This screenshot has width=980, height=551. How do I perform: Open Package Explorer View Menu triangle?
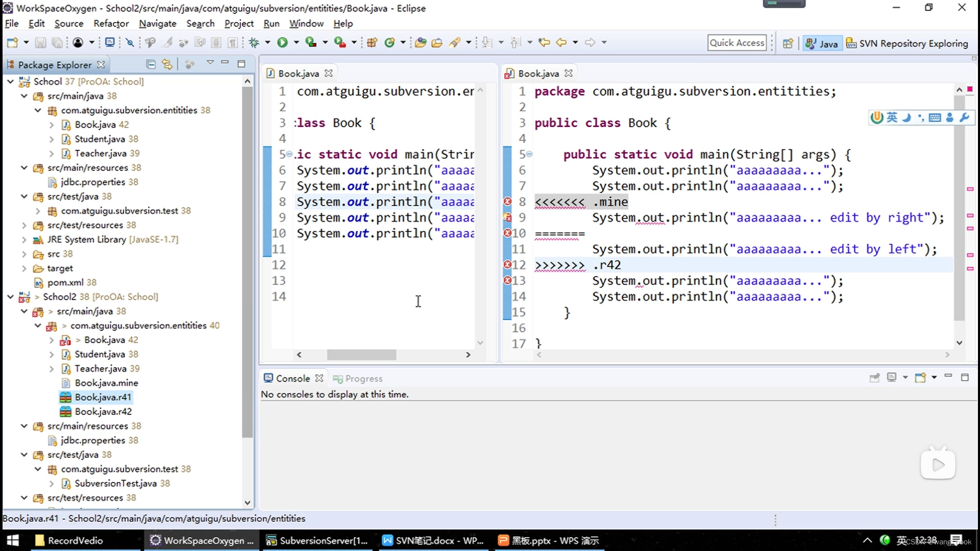(x=210, y=62)
